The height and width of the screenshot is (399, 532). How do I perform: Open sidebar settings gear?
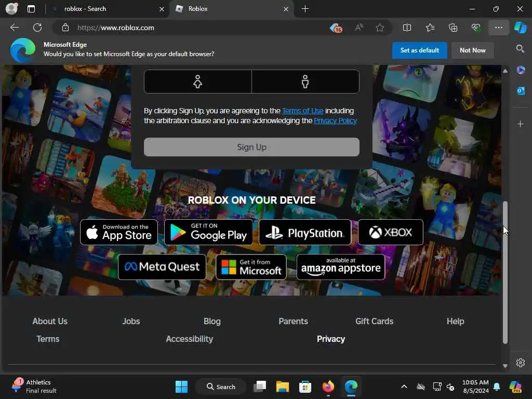521,363
